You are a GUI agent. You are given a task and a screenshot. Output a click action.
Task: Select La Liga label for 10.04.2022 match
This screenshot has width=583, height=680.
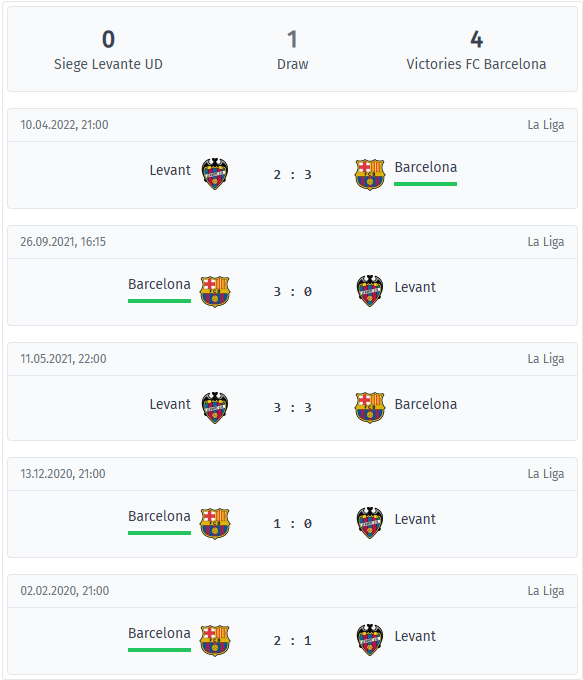coord(546,125)
